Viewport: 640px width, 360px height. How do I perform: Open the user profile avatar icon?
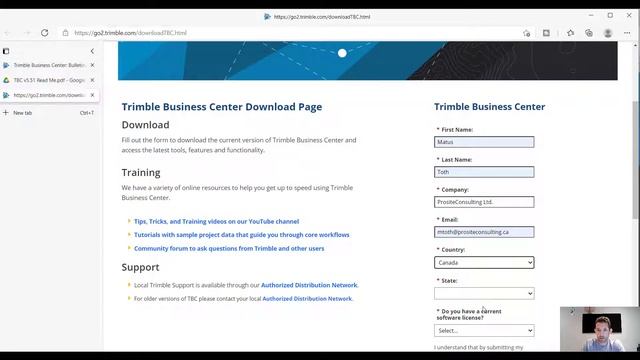coord(608,33)
